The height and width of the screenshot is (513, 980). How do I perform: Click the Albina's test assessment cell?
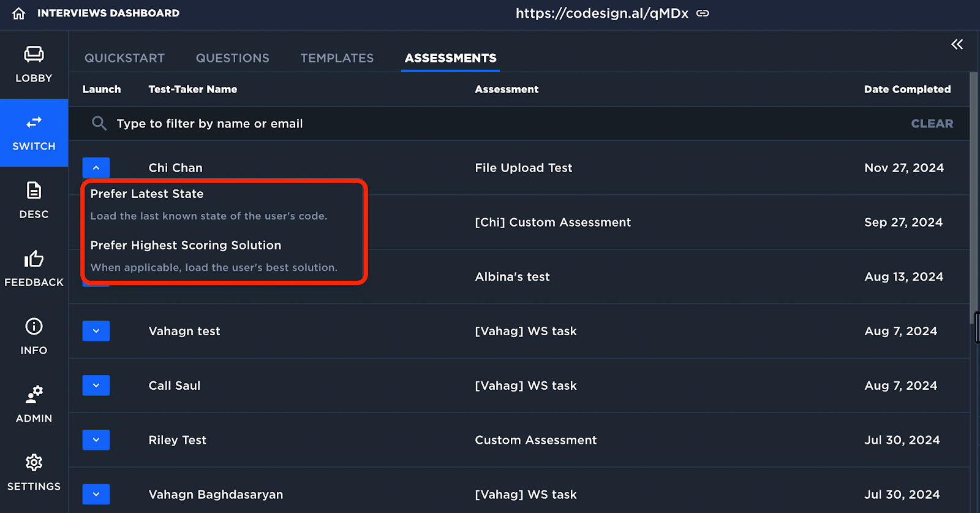click(512, 276)
